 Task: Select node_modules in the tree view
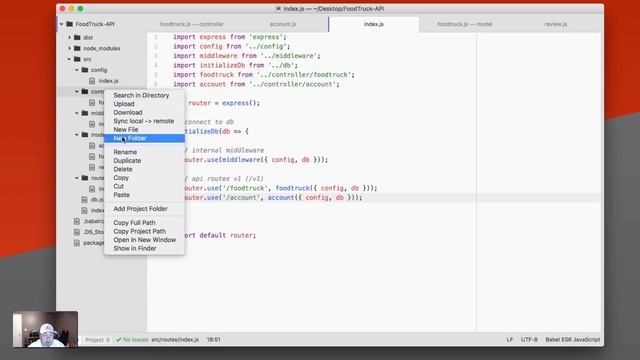coord(102,48)
